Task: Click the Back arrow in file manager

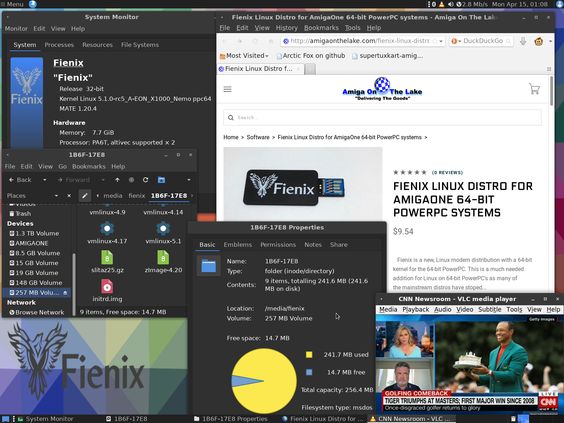Action: click(x=20, y=180)
